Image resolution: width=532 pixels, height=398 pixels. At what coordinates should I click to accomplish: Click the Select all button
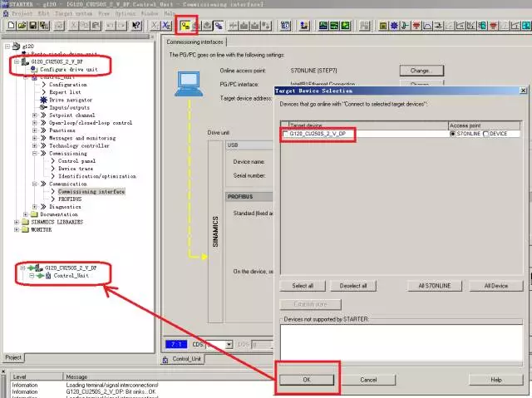click(303, 285)
